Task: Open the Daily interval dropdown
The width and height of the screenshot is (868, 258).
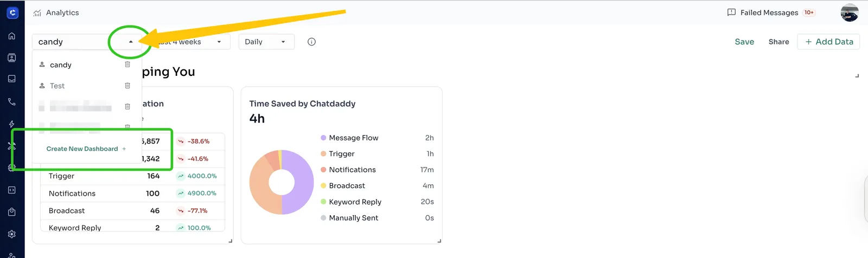Action: (x=266, y=42)
